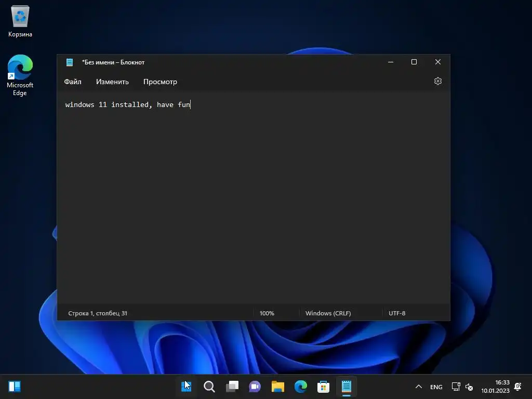The image size is (532, 399).
Task: Open the notification center bell icon
Action: click(x=518, y=387)
